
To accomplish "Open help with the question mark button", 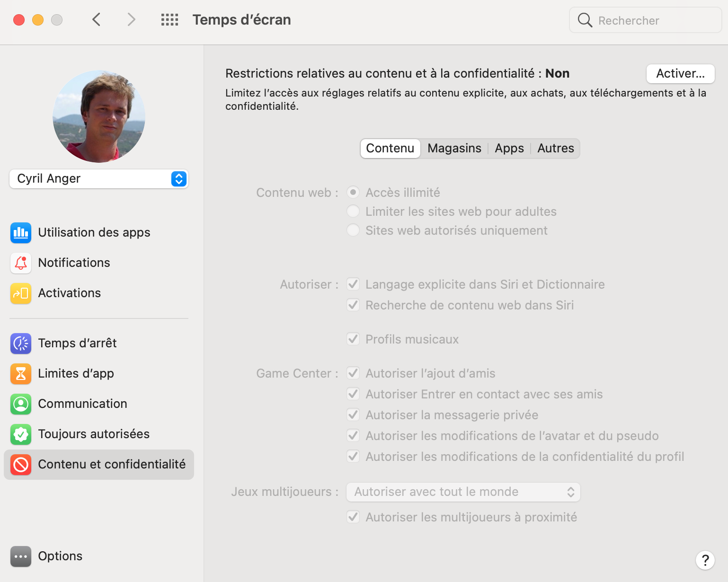I will (705, 560).
